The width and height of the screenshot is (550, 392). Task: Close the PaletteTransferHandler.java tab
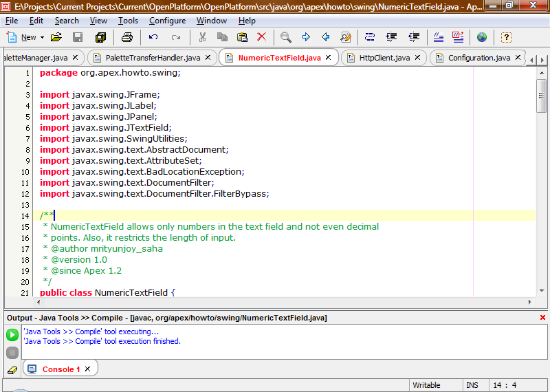(x=208, y=58)
